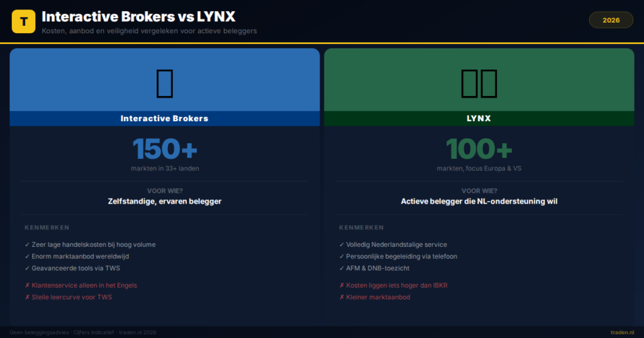Click 'VOOR WIE?' label under LYNX
Viewport: 644px width, 338px height.
coord(479,191)
